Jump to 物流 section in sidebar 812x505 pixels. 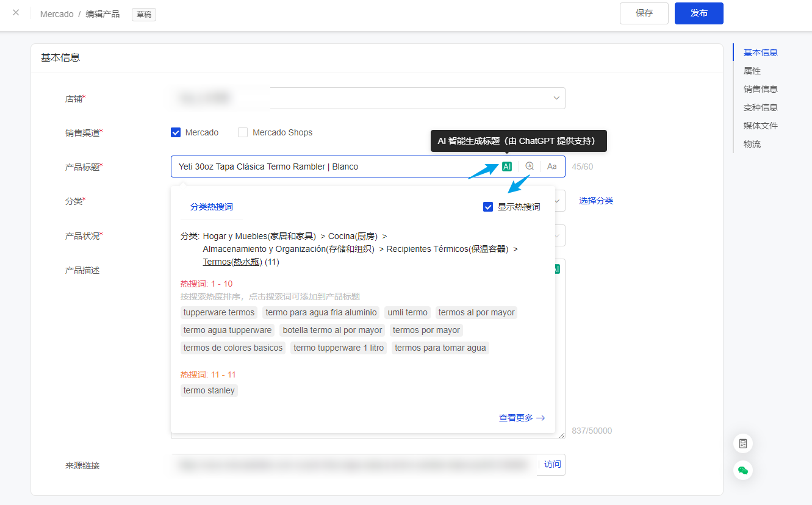click(x=752, y=144)
